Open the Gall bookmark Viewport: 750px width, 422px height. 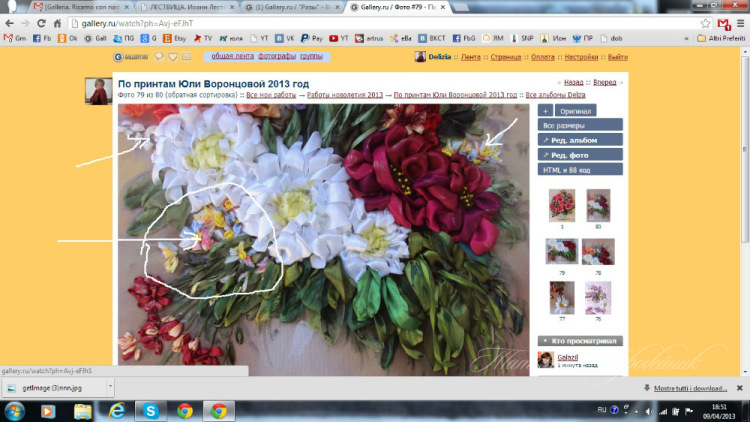click(95, 38)
